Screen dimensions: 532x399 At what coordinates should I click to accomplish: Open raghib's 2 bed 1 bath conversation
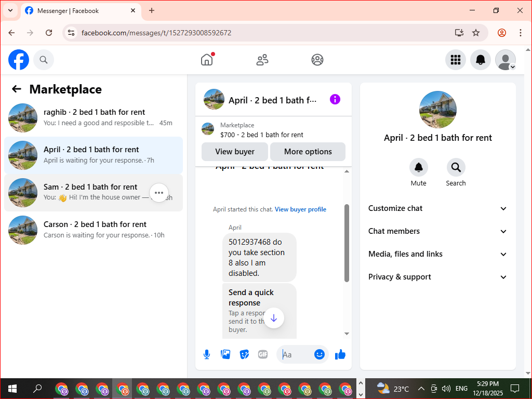coord(94,118)
